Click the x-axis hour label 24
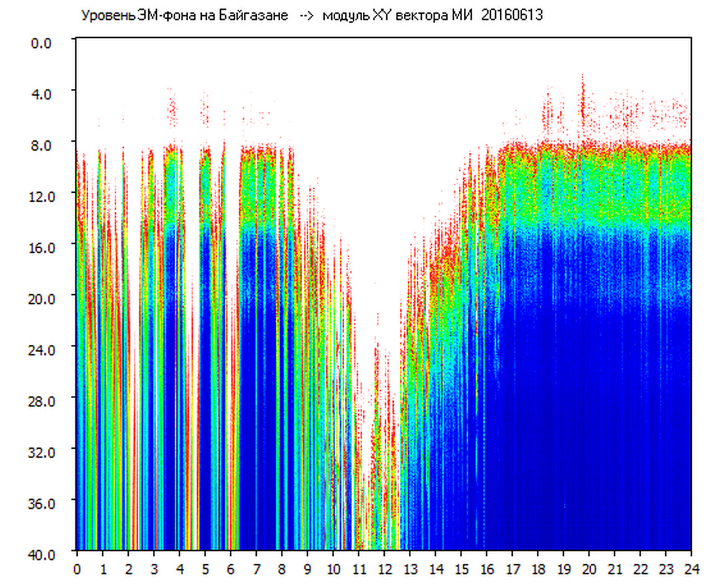 coord(691,568)
